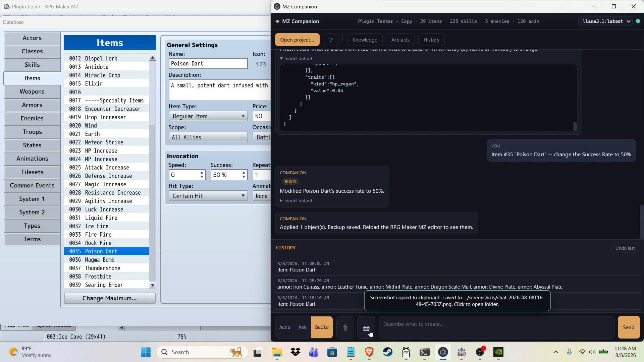Image resolution: width=644 pixels, height=362 pixels.
Task: Click the Change Maximum... button
Action: (110, 298)
